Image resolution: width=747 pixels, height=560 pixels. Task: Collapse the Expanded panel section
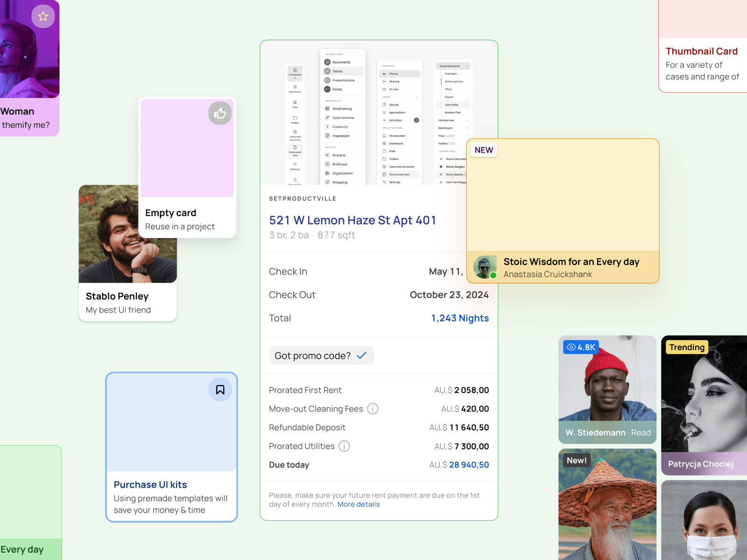click(x=467, y=66)
